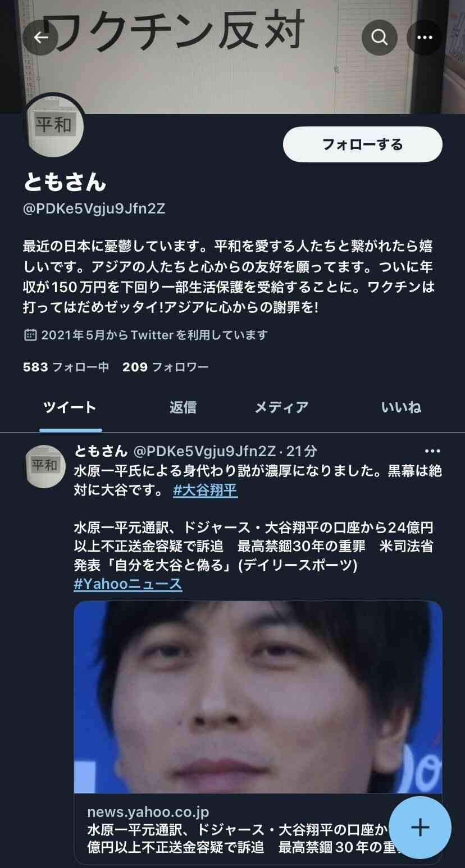Screen dimensions: 465x868
Task: Open the #Yahooニュース hashtag link
Action: coord(128,584)
